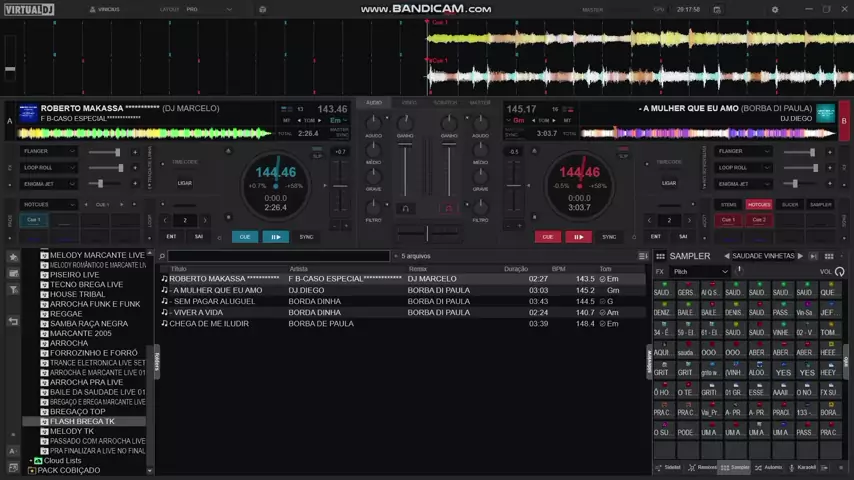
Task: Play next sampler bank arrow after SAUDADE VINHETAS
Action: 800,256
